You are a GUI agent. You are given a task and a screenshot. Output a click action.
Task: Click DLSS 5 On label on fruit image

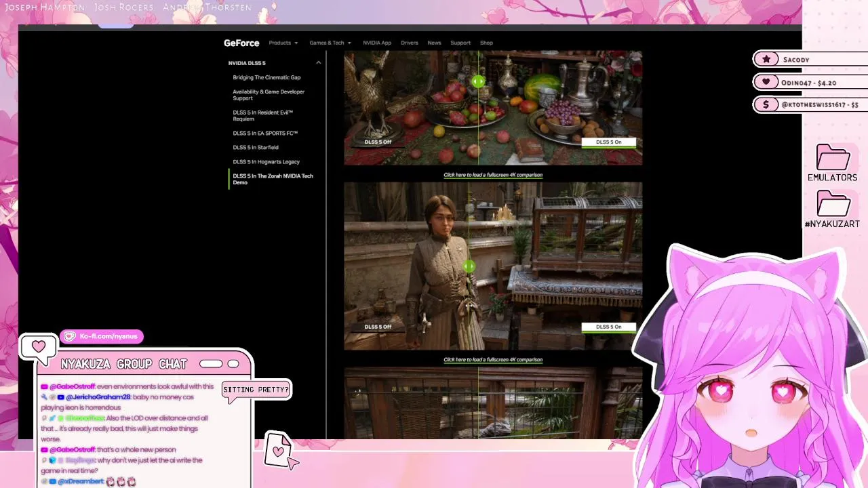[x=608, y=142]
